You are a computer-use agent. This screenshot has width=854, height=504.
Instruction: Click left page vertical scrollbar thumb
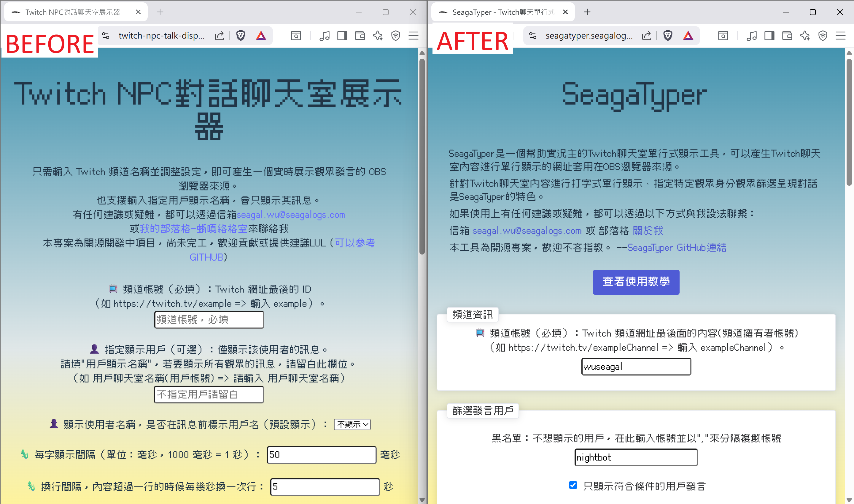coord(422,156)
